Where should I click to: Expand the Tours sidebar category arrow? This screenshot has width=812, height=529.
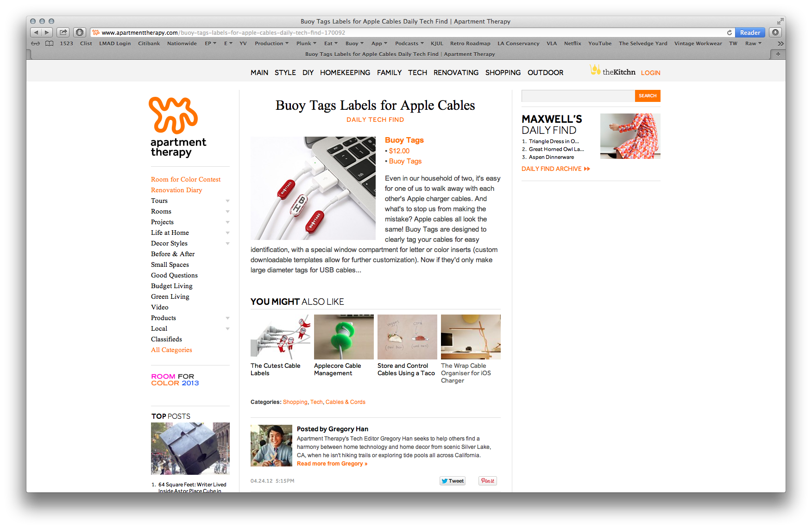coord(227,201)
